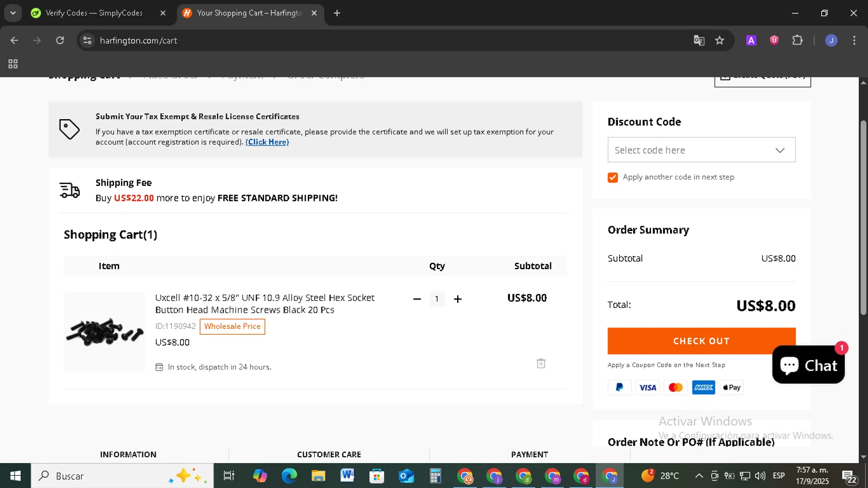Open File Explorer from the taskbar
Screen dimensions: 868x488
coord(318,476)
